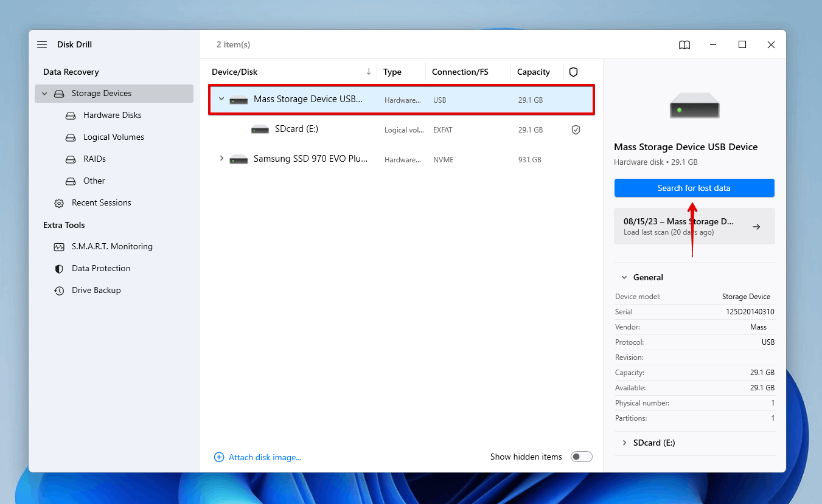
Task: Click the shield column header icon
Action: [573, 72]
